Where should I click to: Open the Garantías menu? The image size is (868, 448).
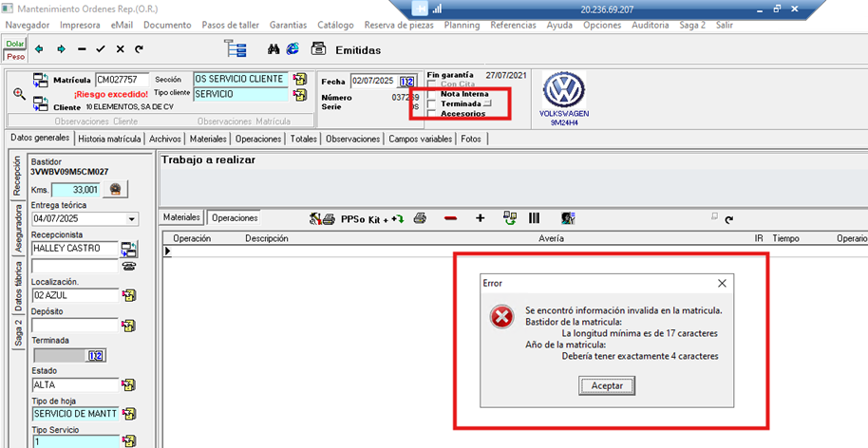288,25
